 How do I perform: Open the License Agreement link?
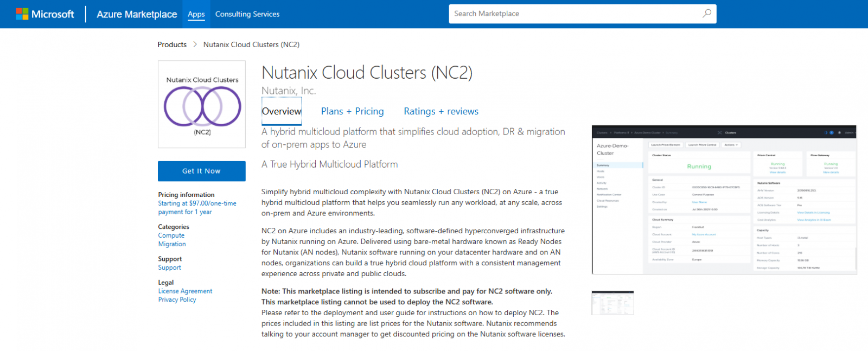[185, 291]
